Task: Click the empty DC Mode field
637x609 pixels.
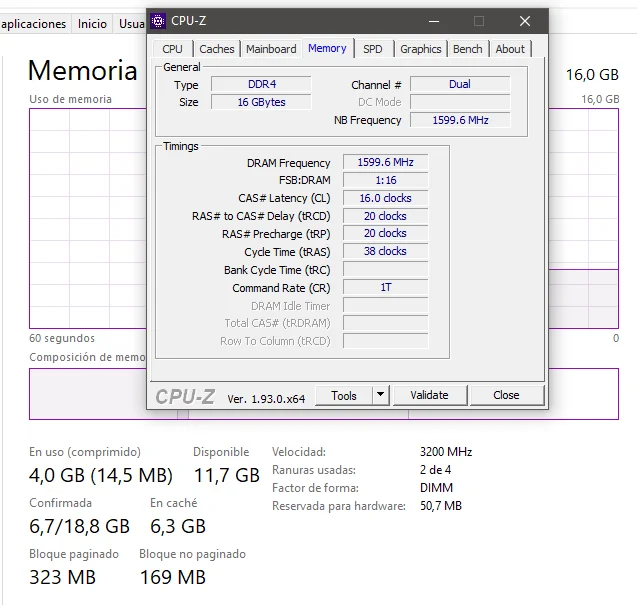Action: click(460, 102)
